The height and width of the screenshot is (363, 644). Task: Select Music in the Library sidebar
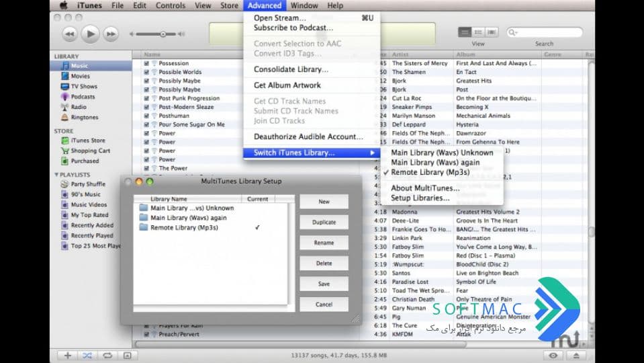[91, 66]
